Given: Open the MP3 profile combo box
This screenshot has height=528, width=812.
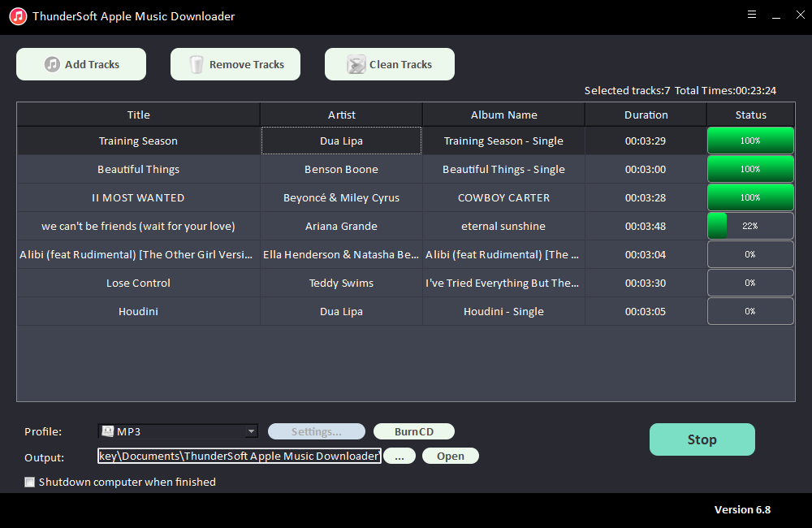Looking at the screenshot, I should 179,431.
